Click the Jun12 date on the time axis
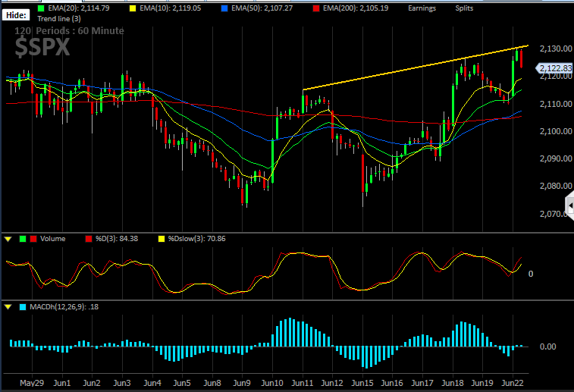The height and width of the screenshot is (392, 574). (332, 383)
